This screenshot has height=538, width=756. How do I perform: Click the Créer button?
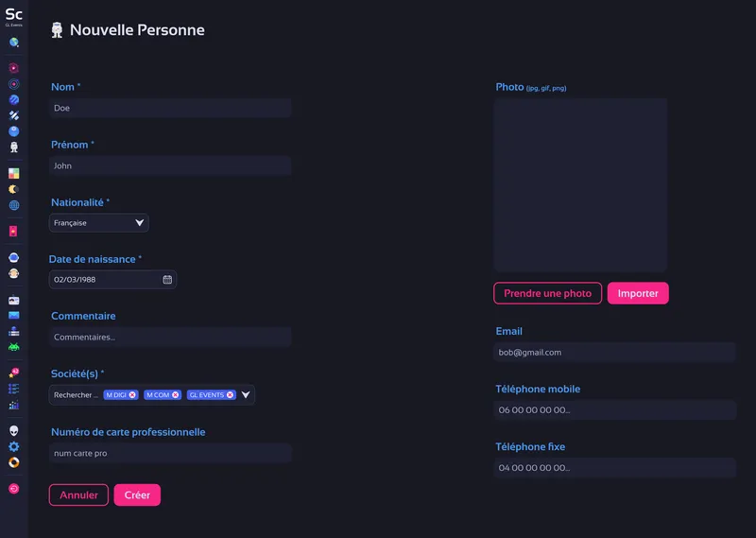(137, 495)
